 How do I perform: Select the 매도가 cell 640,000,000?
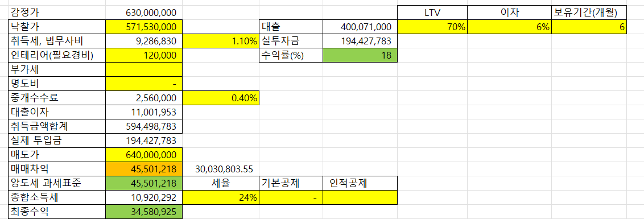pos(144,155)
